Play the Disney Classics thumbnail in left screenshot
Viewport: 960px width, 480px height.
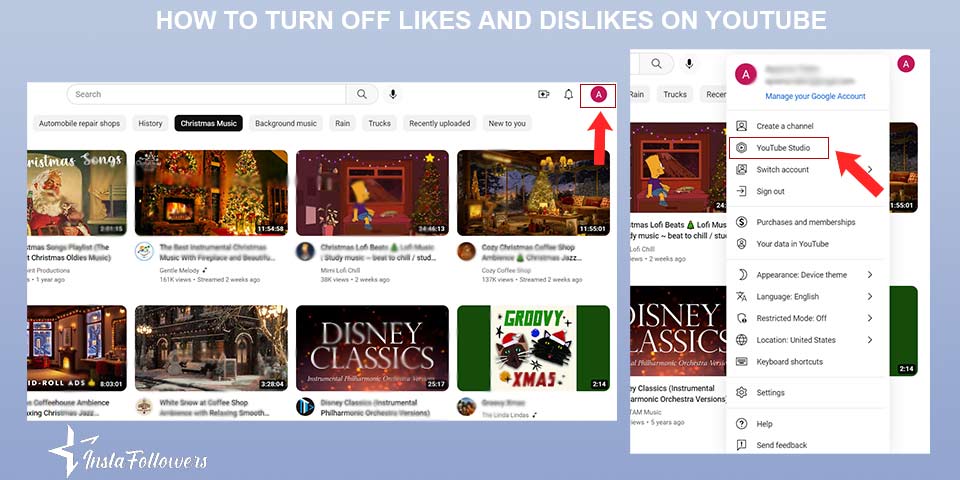[372, 348]
